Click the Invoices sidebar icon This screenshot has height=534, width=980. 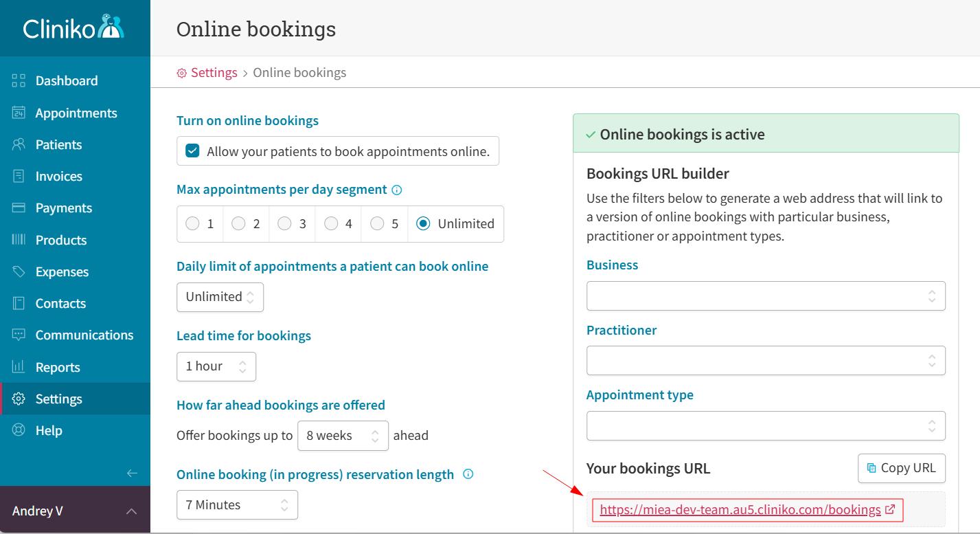pos(18,176)
